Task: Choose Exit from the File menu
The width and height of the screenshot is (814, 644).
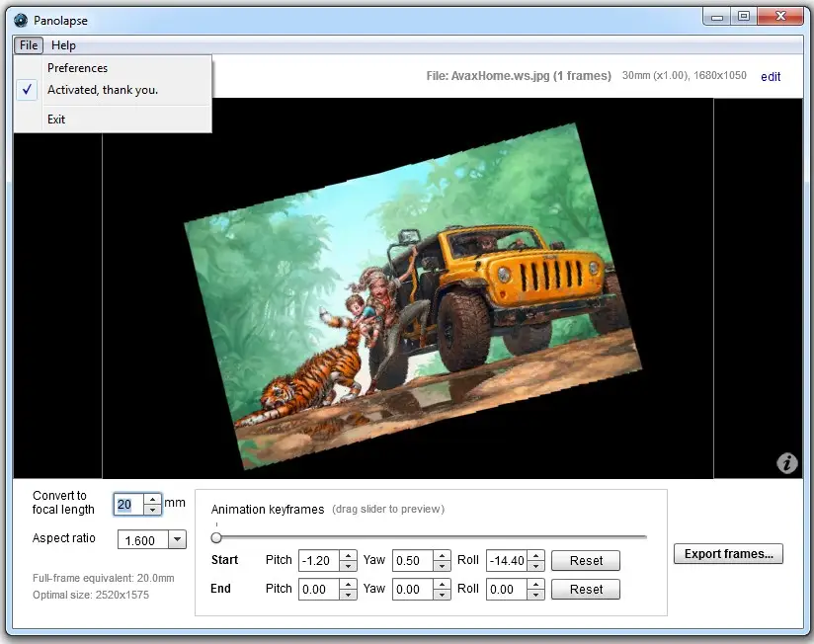Action: [113, 120]
